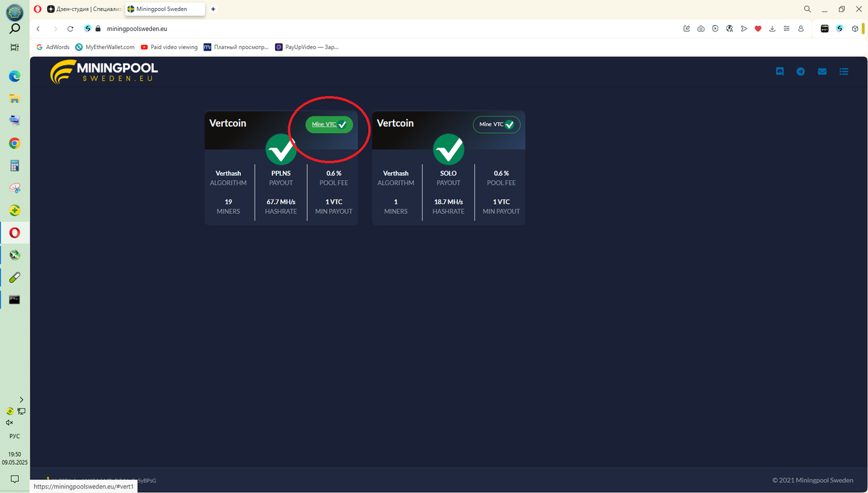Open the Discord chat icon in site header
868x493 pixels.
tap(780, 72)
